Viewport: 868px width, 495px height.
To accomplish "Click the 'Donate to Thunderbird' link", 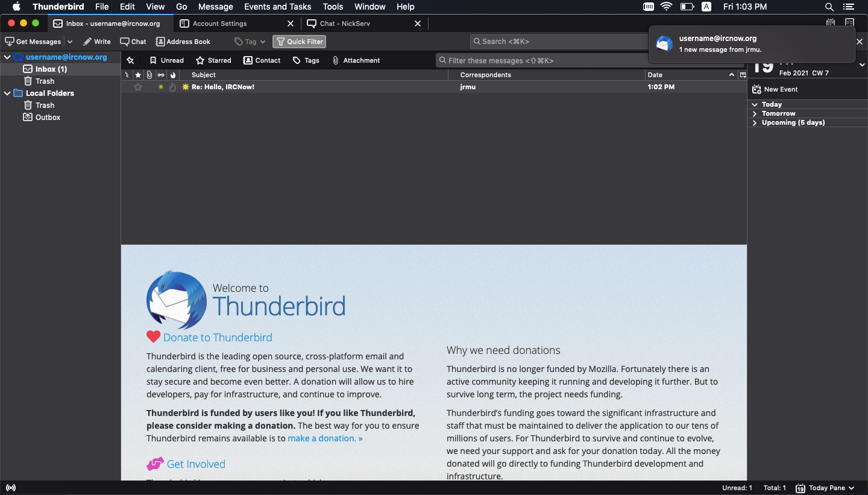I will [x=218, y=338].
